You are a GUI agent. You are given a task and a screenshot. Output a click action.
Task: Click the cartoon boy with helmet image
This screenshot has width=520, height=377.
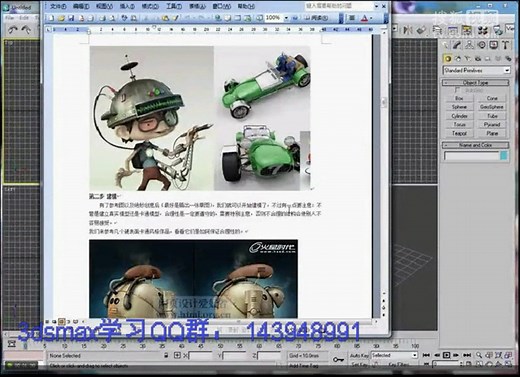tap(152, 118)
